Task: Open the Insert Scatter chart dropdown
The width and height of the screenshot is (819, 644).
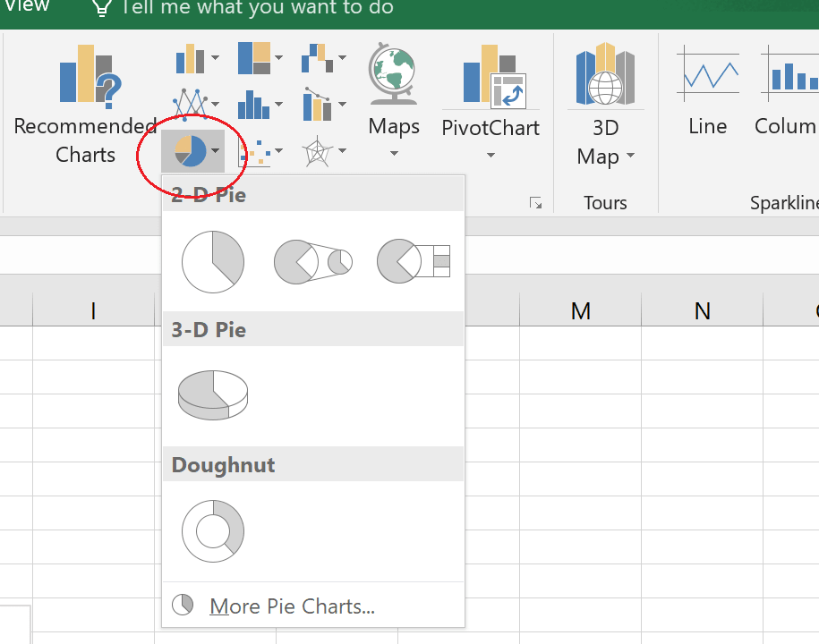Action: (260, 152)
